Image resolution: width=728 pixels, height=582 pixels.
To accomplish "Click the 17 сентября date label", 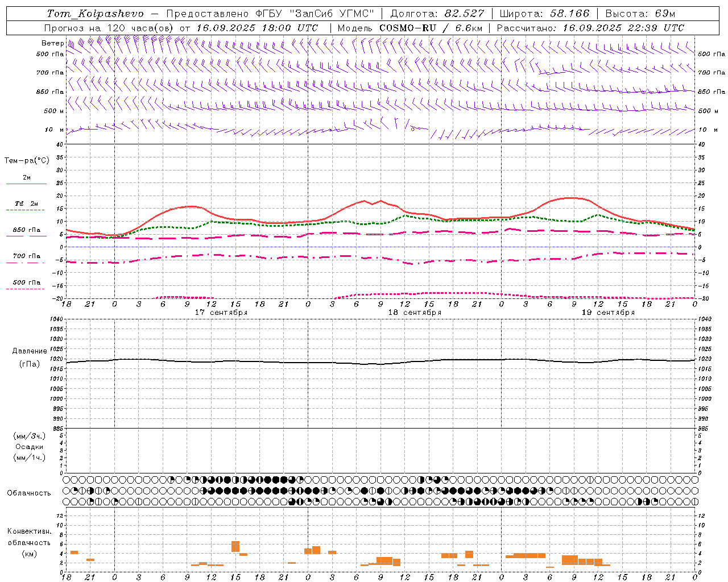I will 221,313.
